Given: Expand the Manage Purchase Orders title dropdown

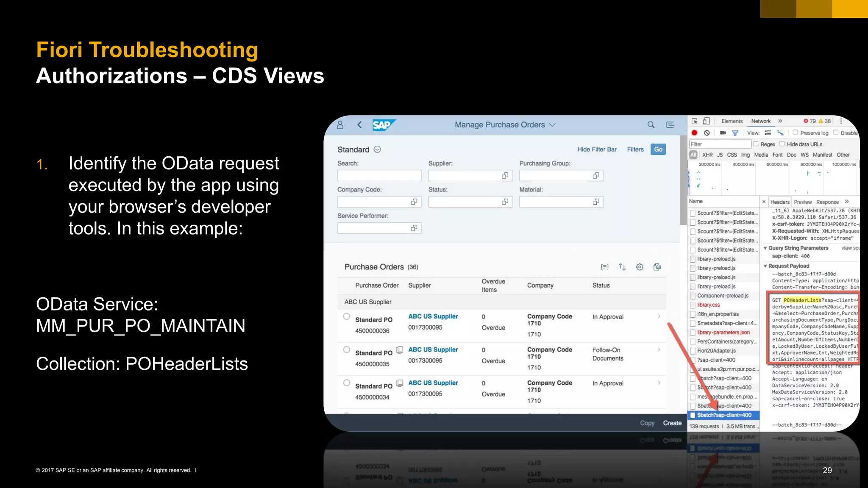Looking at the screenshot, I should pos(552,125).
